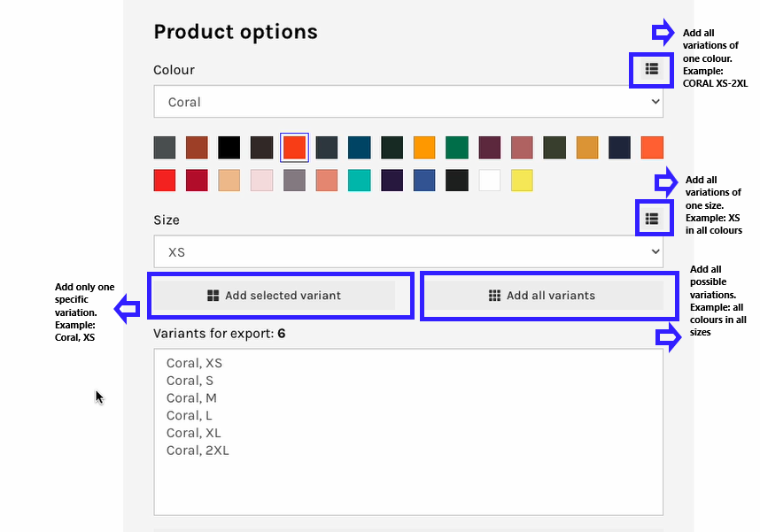Choose the light pink colour swatch
The width and height of the screenshot is (760, 532).
[x=261, y=181]
